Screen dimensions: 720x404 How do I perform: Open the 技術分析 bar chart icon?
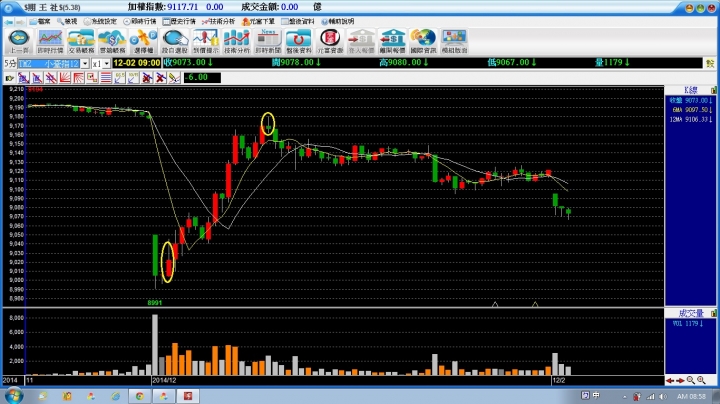237,41
